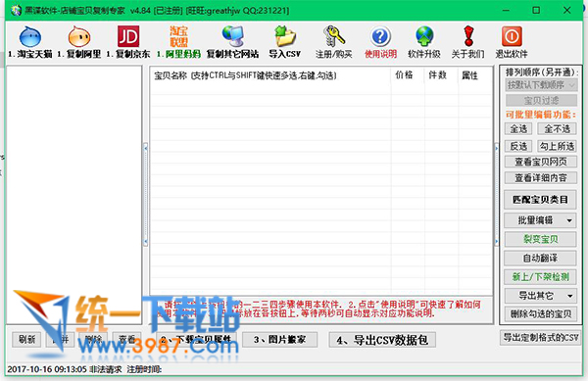The height and width of the screenshot is (381, 588).
Task: Launch 软件升级 update icon
Action: 424,36
